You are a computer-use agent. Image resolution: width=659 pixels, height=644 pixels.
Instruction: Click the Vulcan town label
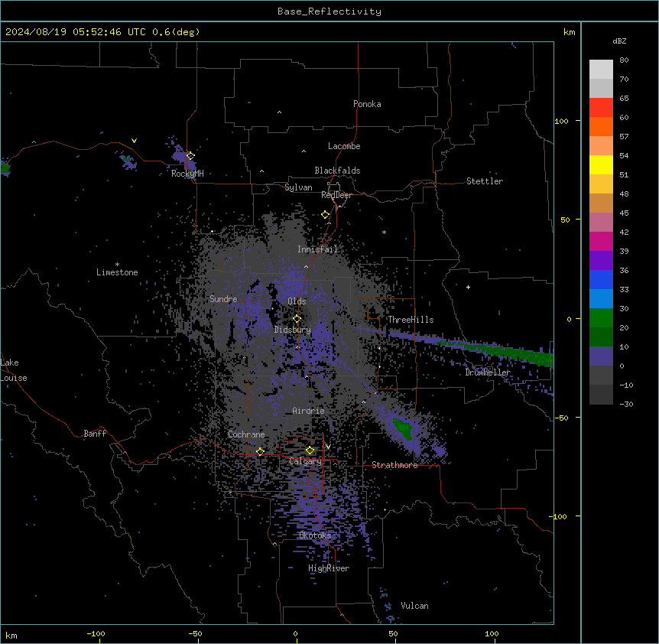[x=414, y=606]
